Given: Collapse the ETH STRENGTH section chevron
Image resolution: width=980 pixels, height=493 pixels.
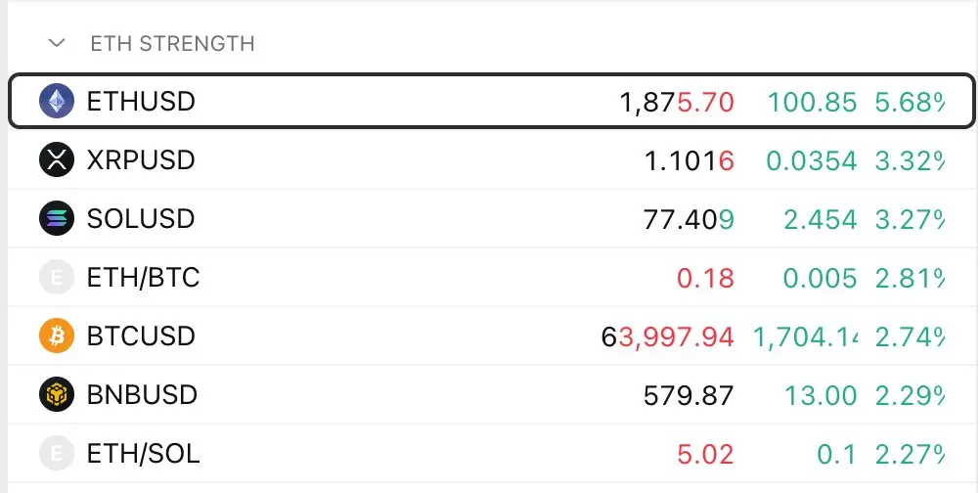Looking at the screenshot, I should [x=57, y=43].
